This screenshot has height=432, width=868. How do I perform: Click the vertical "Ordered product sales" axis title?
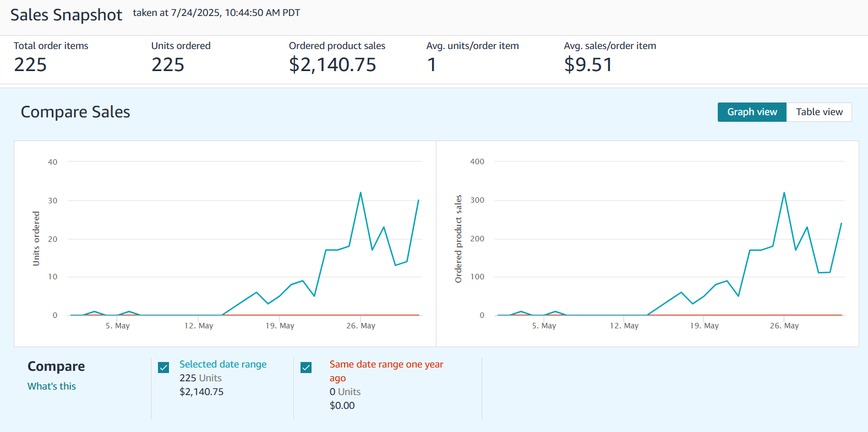click(458, 239)
